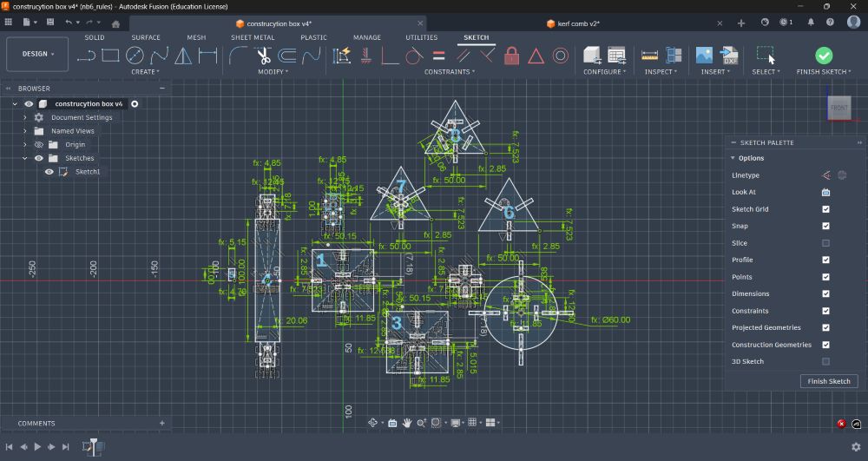Click the Concentric constraint icon
The height and width of the screenshot is (461, 868).
[560, 56]
